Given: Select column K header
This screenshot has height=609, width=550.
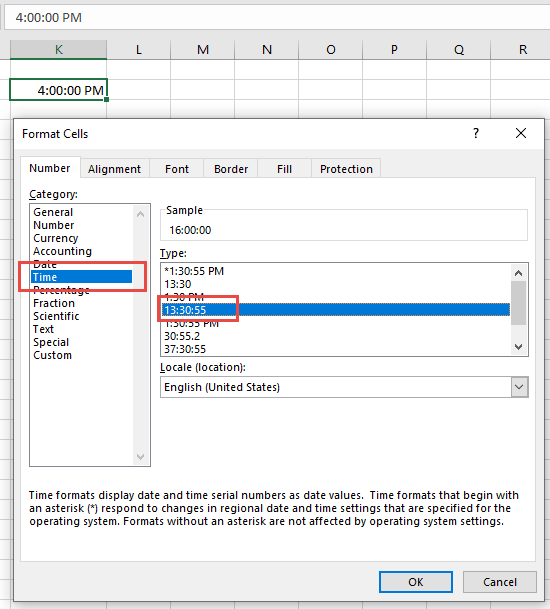Looking at the screenshot, I should coord(58,49).
